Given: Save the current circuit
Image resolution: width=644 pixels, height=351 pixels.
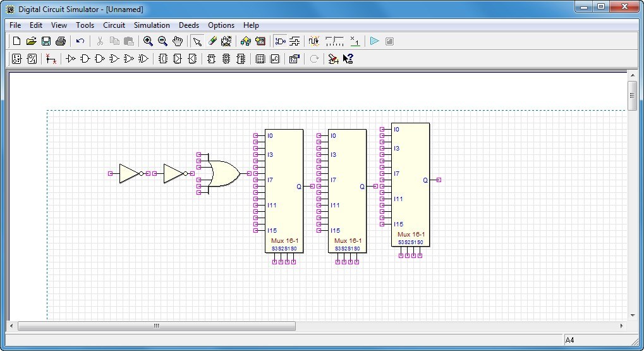Looking at the screenshot, I should tap(46, 41).
